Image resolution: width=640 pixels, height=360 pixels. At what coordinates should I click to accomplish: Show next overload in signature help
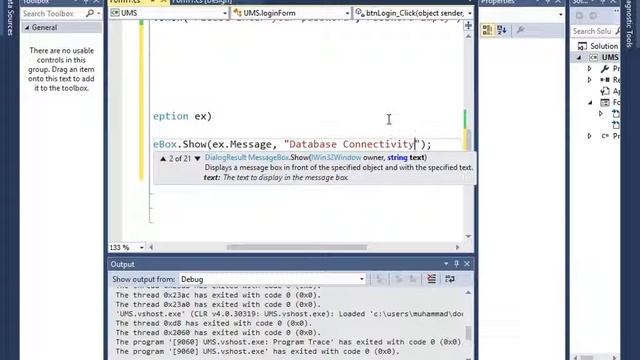click(x=198, y=158)
